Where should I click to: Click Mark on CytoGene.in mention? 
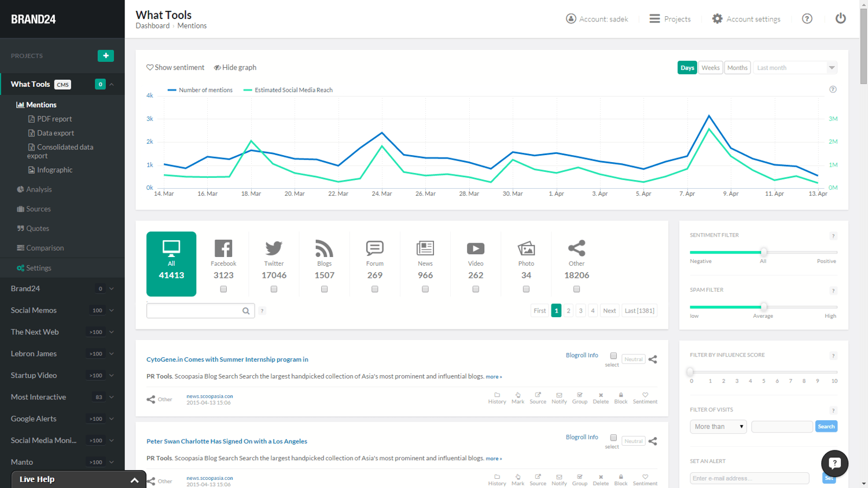(518, 398)
